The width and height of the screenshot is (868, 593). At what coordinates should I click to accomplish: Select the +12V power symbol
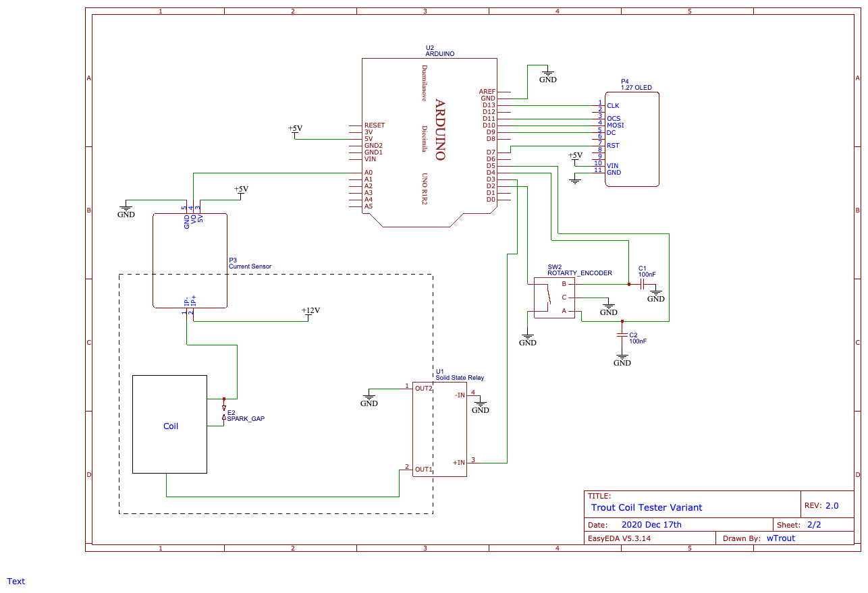click(310, 312)
